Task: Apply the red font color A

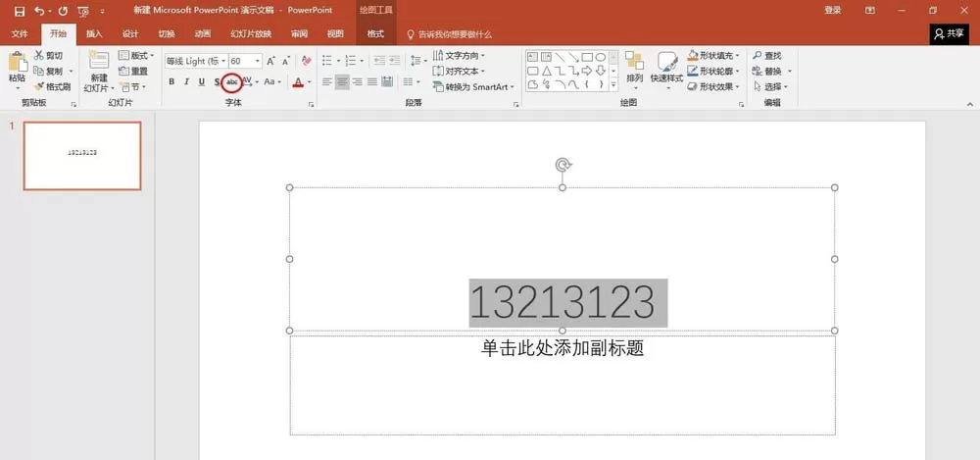Action: coord(298,82)
